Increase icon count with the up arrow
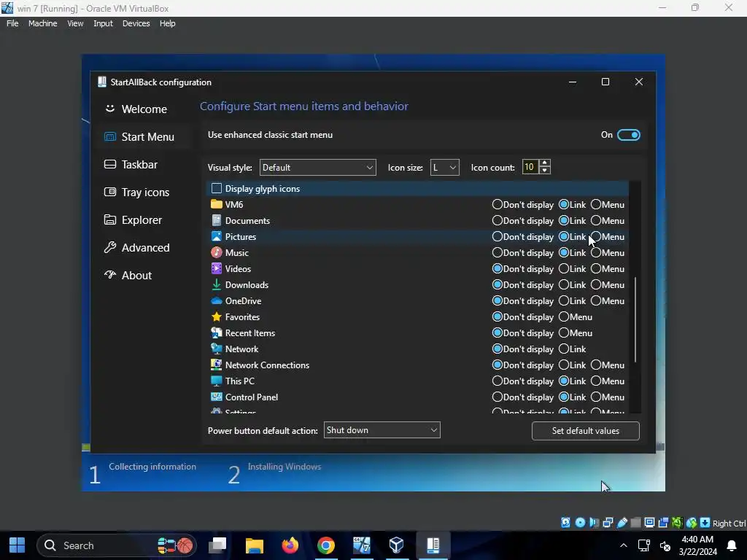Screen dimensions: 747x560 tap(544, 163)
